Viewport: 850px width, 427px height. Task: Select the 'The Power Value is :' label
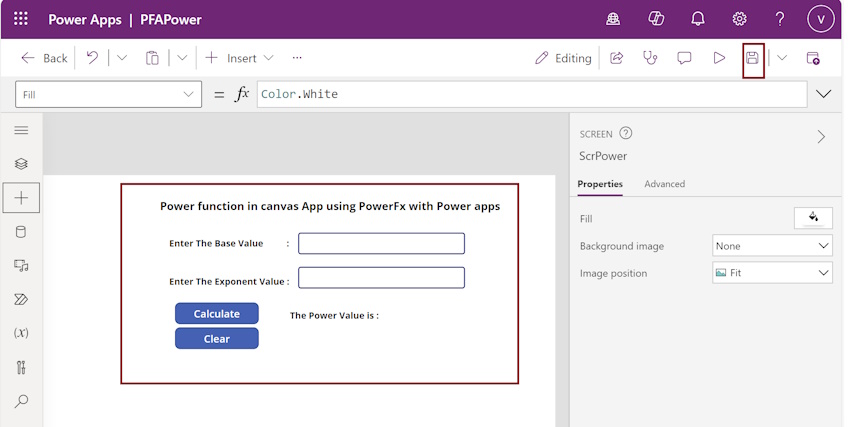[334, 315]
